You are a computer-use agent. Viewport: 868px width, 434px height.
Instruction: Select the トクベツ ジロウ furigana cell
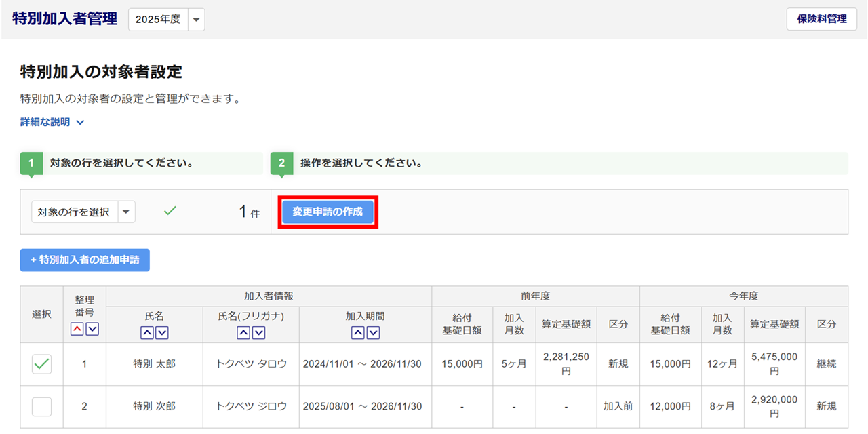[251, 407]
